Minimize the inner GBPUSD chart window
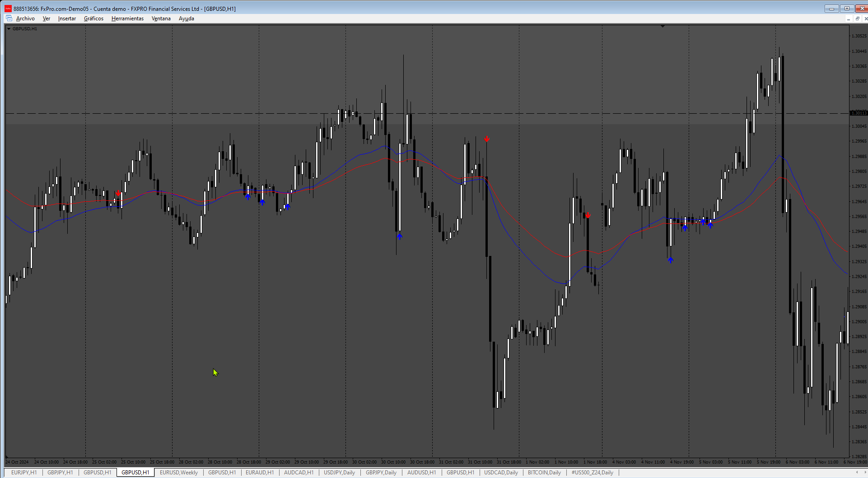Screen dimensions: 868x478 point(849,19)
